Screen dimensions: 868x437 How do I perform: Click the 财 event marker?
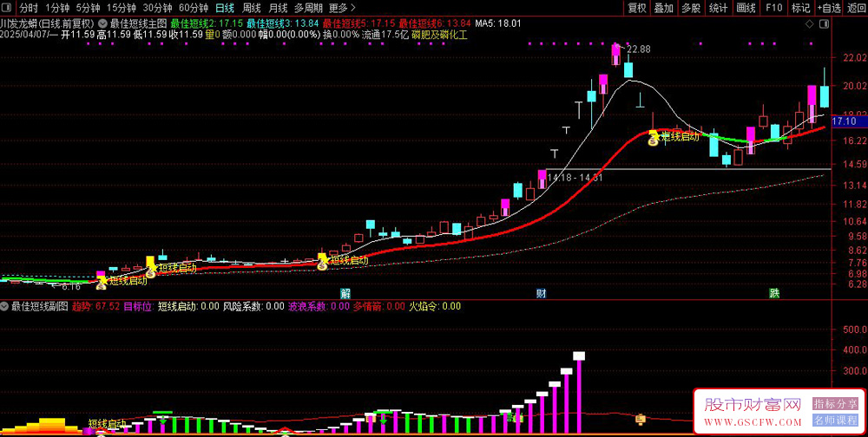(x=541, y=293)
